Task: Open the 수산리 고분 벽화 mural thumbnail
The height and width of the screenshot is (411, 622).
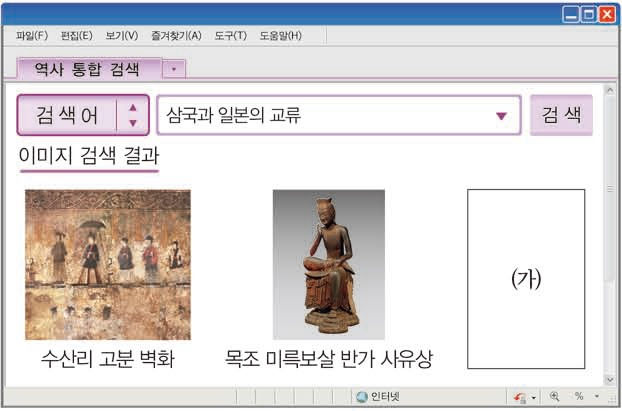Action: [107, 265]
